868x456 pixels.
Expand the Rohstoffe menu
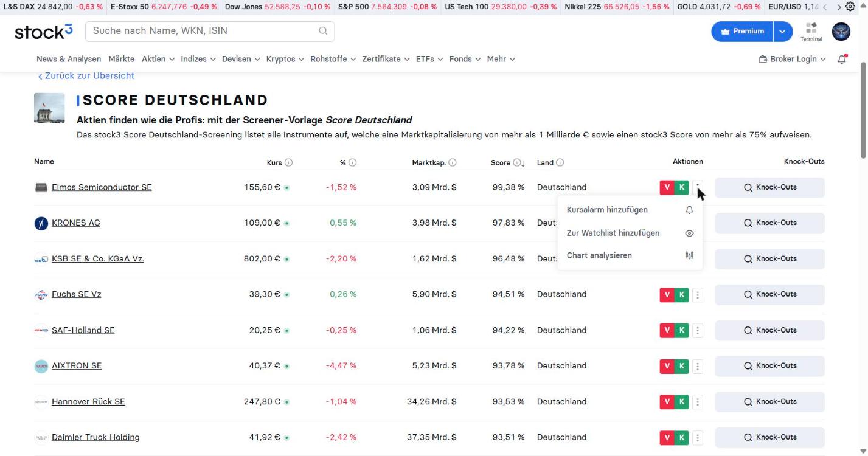coord(333,59)
